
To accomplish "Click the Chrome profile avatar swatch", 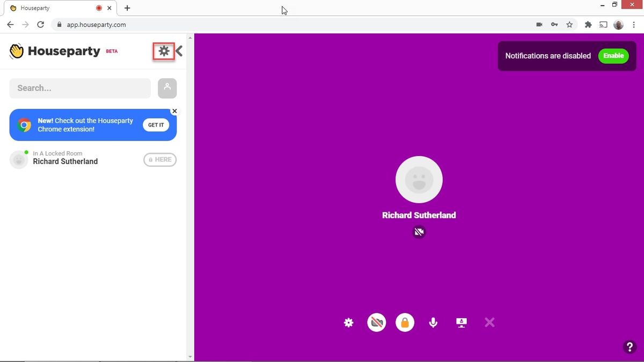I will coord(618,25).
